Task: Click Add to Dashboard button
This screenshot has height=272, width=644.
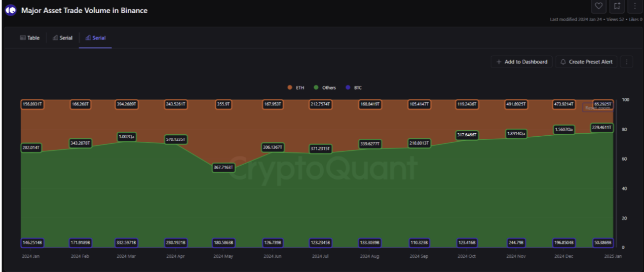Action: coord(521,62)
